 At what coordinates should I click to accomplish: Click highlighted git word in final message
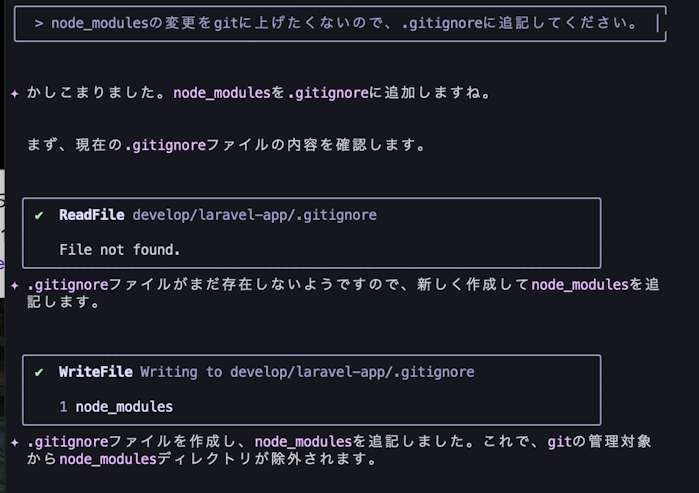click(x=559, y=441)
